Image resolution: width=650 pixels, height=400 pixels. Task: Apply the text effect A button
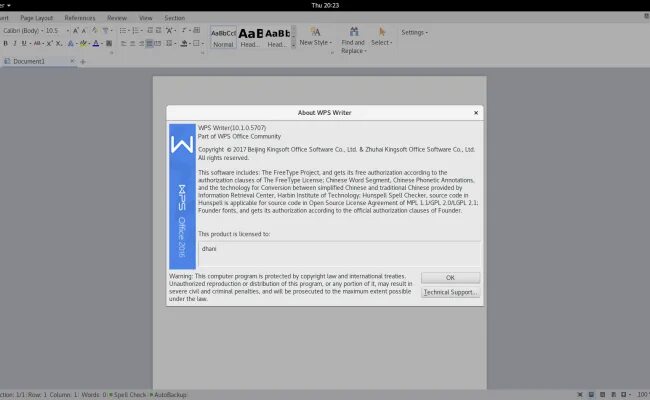coord(71,43)
